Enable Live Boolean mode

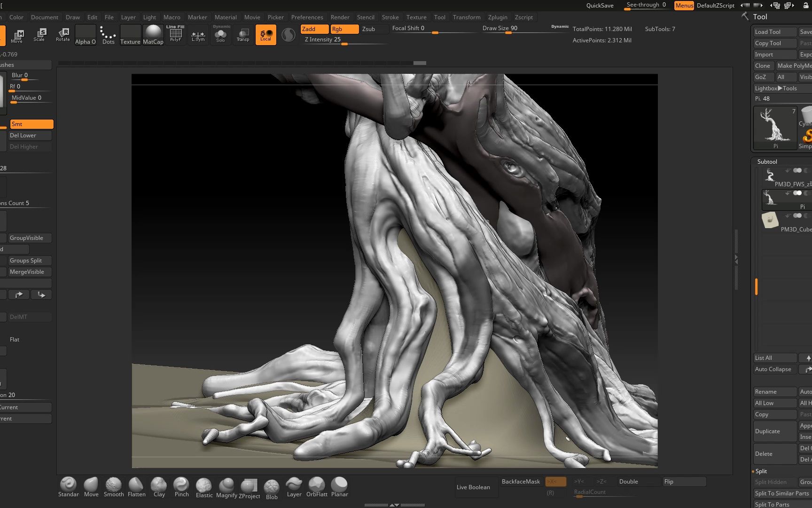click(x=474, y=487)
